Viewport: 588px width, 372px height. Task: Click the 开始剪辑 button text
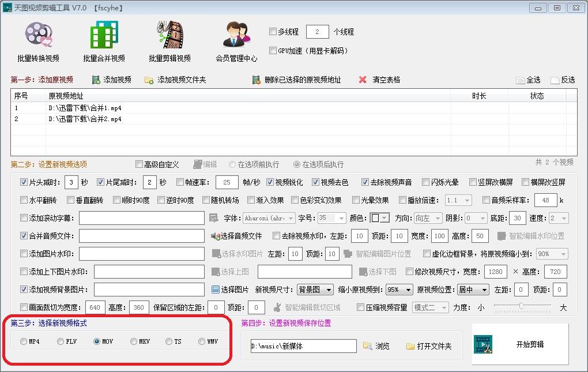tap(530, 344)
